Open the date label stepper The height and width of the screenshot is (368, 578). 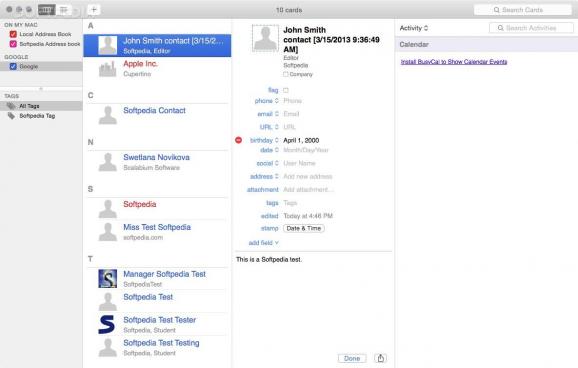click(276, 150)
